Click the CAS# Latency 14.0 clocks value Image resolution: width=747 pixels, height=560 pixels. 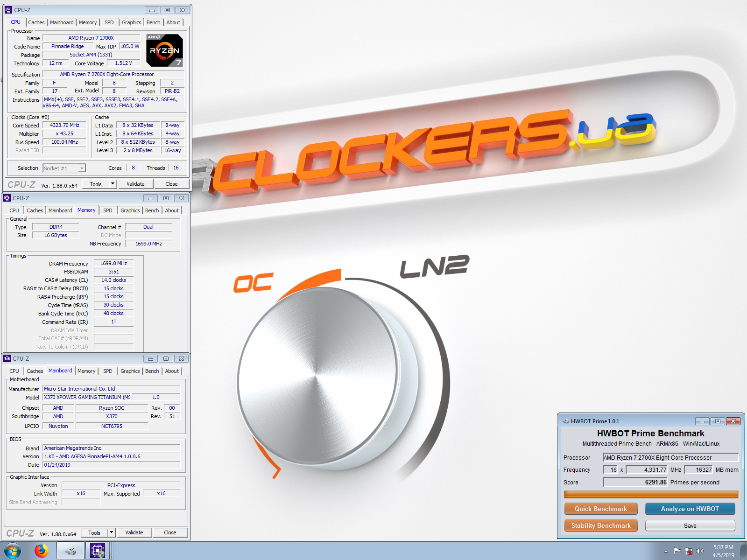tap(113, 280)
